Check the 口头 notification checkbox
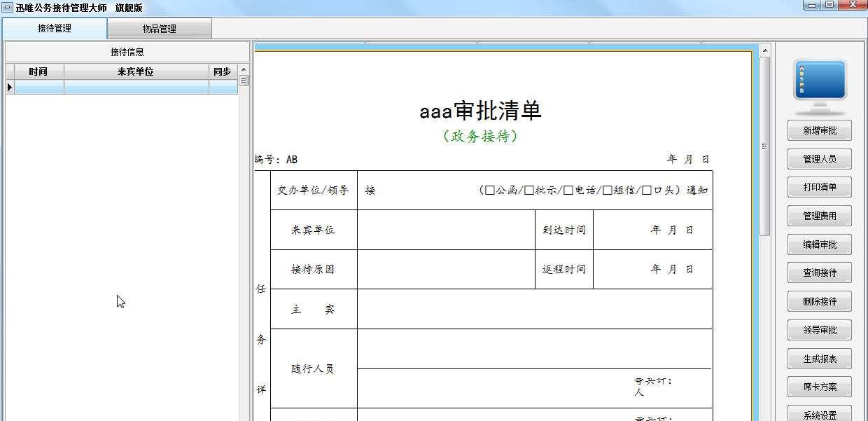The image size is (868, 421). [645, 189]
